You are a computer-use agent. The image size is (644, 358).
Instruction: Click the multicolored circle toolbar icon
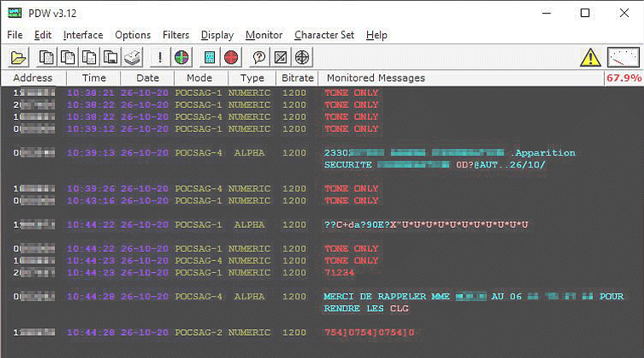tap(182, 57)
